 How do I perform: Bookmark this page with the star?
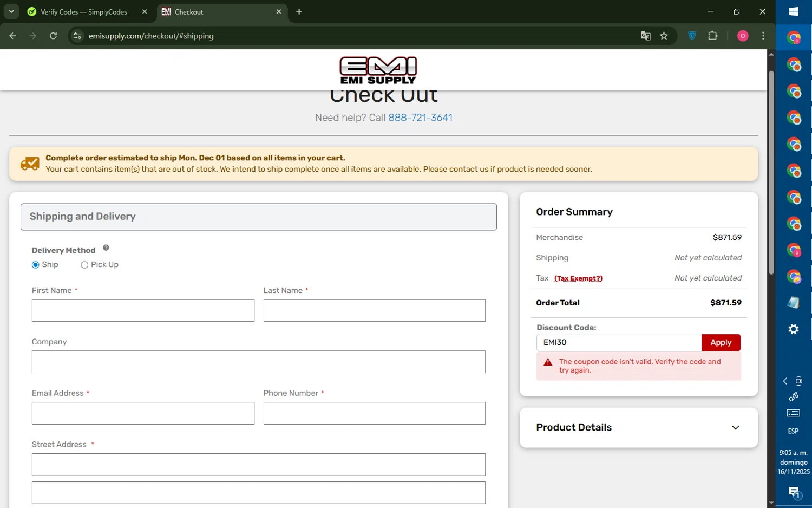click(664, 36)
